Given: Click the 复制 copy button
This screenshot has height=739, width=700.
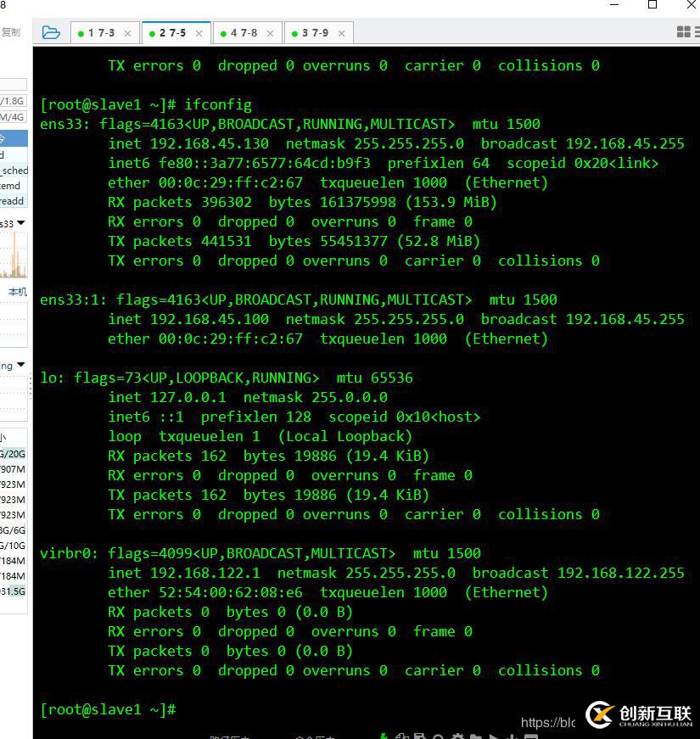Looking at the screenshot, I should point(10,32).
